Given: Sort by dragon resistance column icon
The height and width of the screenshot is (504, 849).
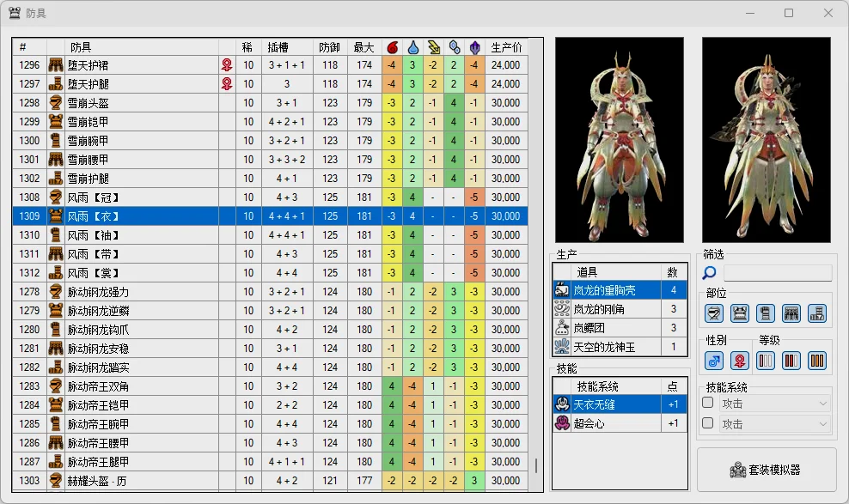Looking at the screenshot, I should (x=474, y=47).
